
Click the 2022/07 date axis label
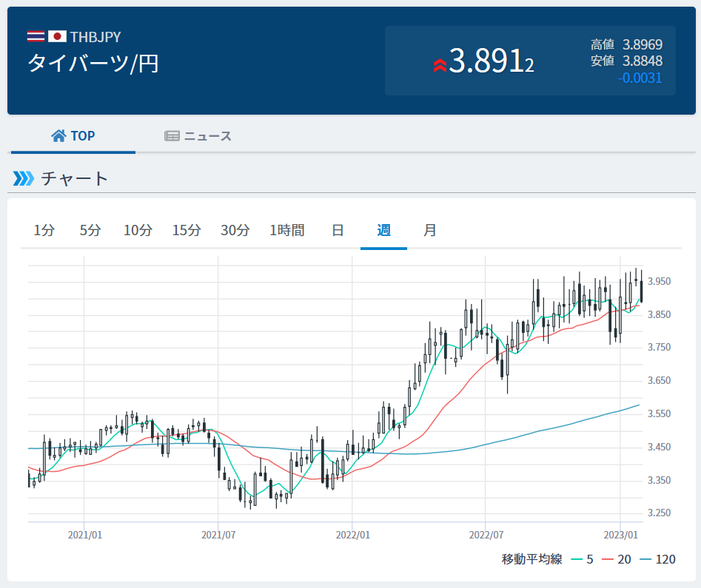click(x=486, y=535)
